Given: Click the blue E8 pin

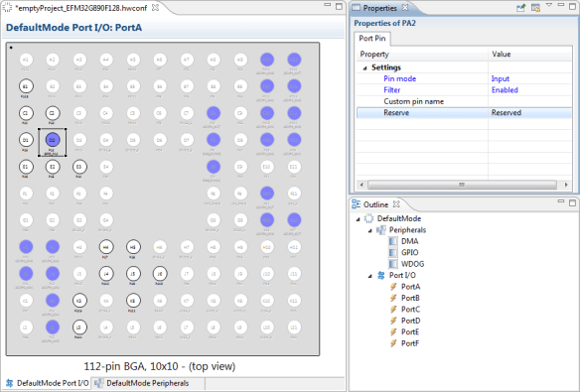Looking at the screenshot, I should point(214,167).
